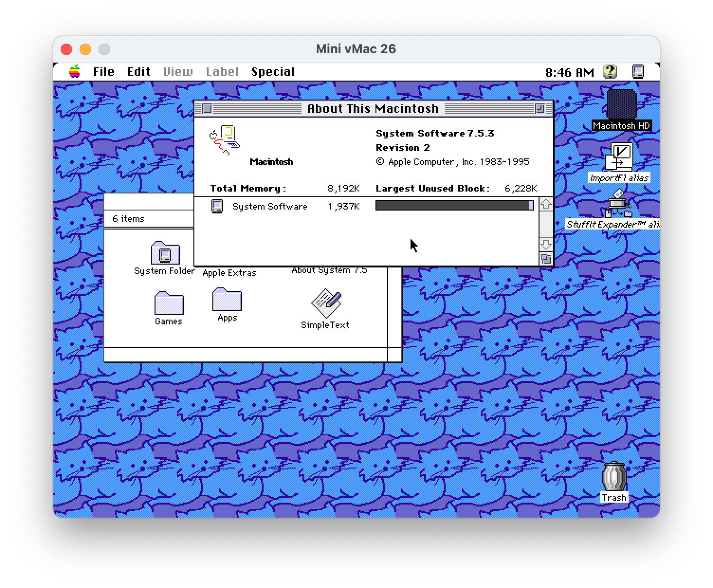This screenshot has height=588, width=713.
Task: Click the Macintosh computer picture in the About window
Action: 225,140
